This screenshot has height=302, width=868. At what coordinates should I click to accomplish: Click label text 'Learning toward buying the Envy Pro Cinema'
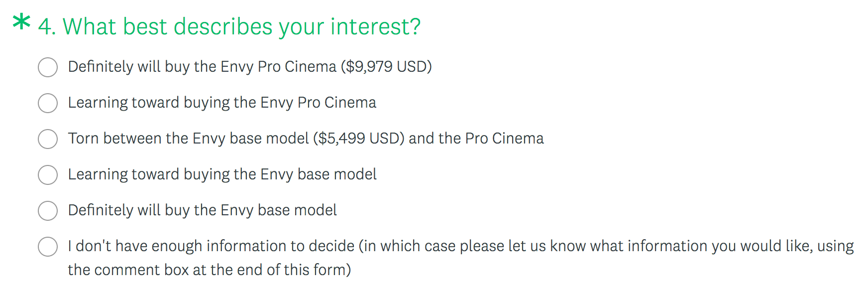pyautogui.click(x=222, y=103)
